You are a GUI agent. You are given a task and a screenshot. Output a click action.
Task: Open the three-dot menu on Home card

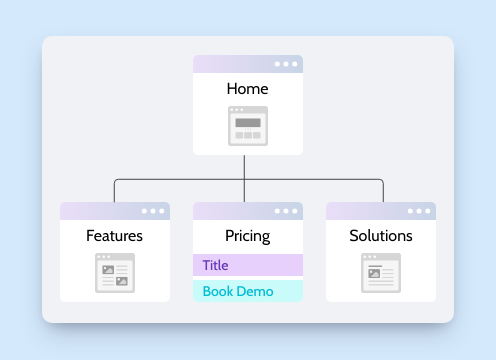coord(286,64)
